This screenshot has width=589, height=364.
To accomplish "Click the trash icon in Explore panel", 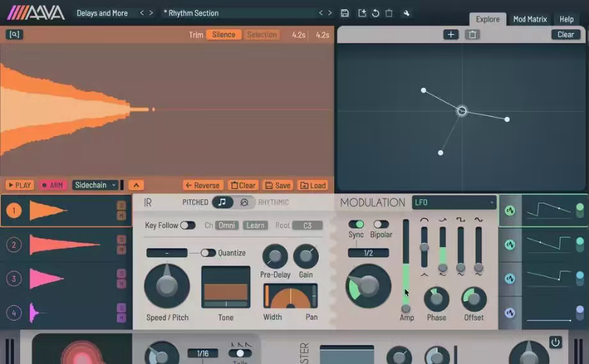I will 473,35.
